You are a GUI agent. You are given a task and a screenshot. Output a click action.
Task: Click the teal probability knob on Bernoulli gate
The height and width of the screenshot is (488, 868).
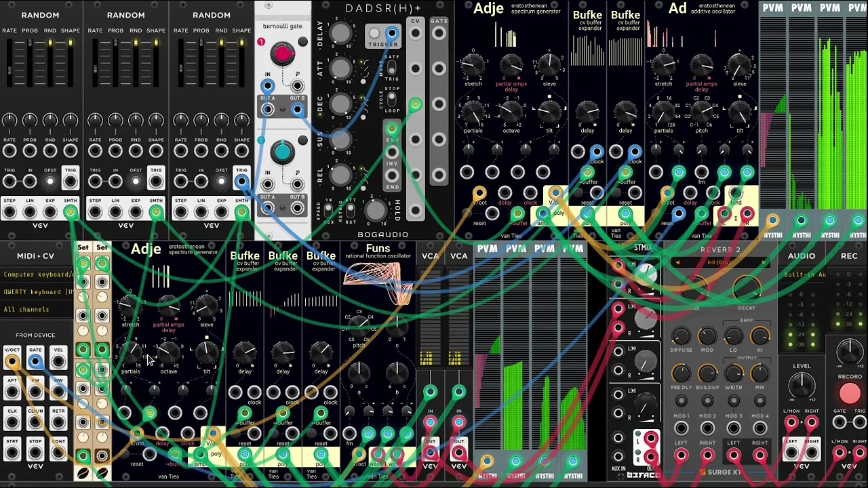click(283, 152)
